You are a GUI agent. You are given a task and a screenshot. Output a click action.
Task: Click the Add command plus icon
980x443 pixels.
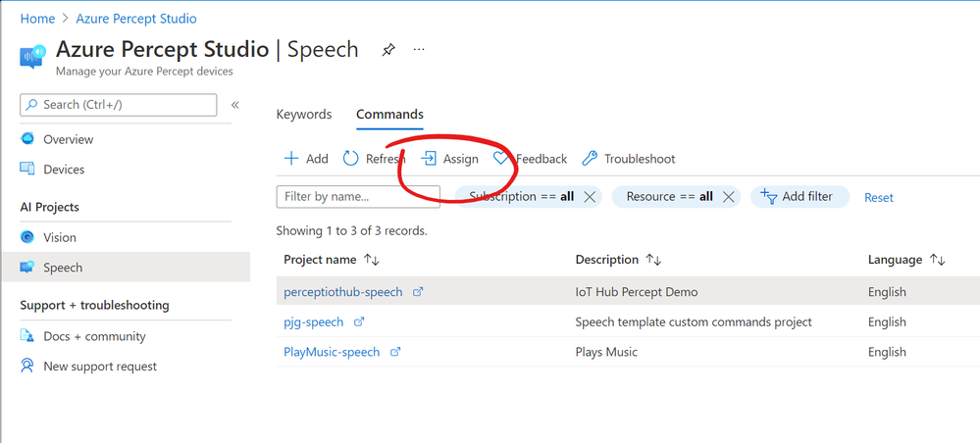pyautogui.click(x=291, y=159)
